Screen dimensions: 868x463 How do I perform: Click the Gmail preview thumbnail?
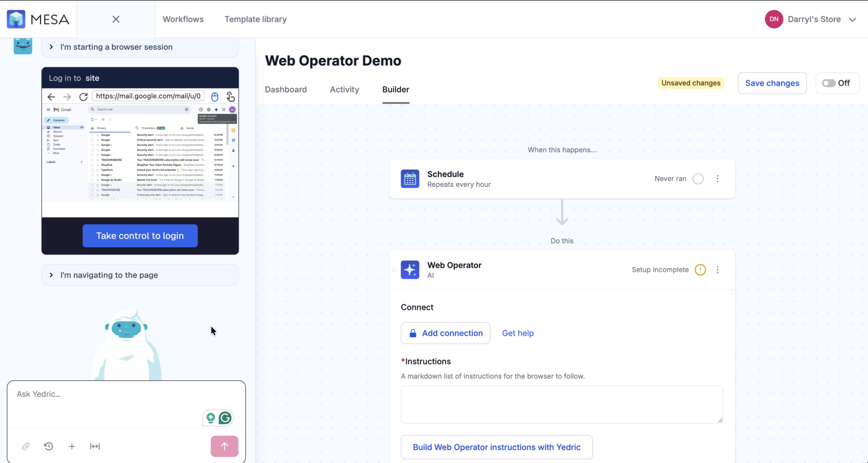click(x=140, y=153)
